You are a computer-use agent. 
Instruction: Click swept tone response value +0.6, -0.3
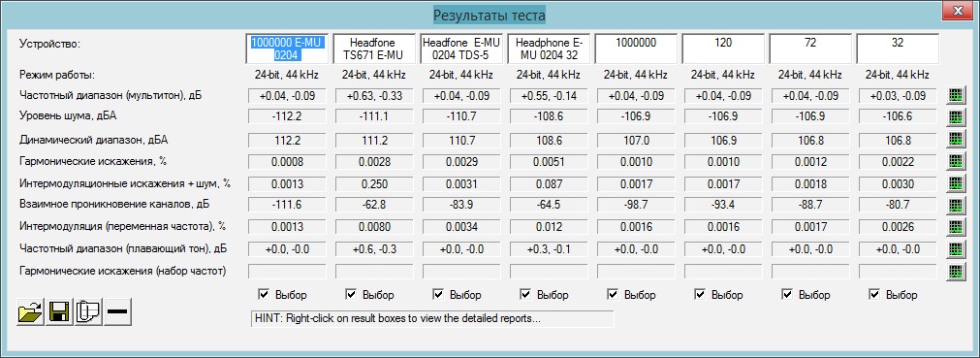(374, 249)
